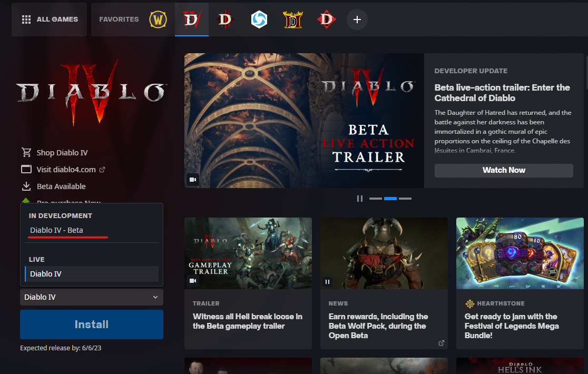Open the Diablo IV game version dropdown

[x=92, y=297]
